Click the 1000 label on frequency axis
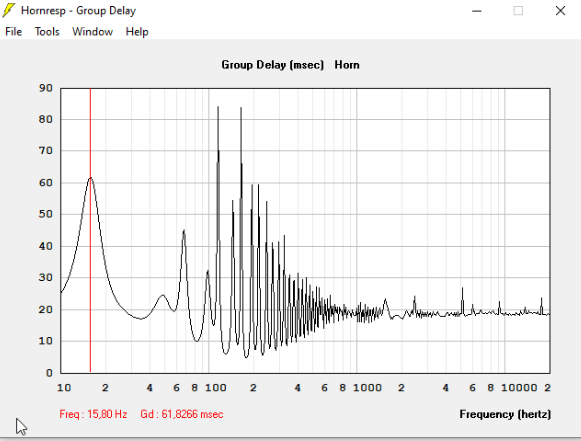 pyautogui.click(x=367, y=388)
